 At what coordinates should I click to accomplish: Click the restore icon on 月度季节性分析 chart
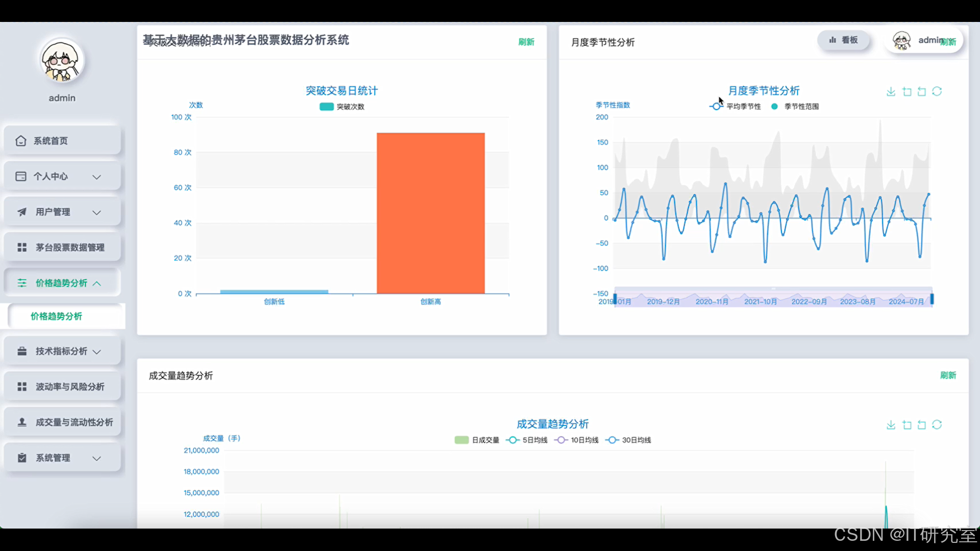(x=937, y=91)
